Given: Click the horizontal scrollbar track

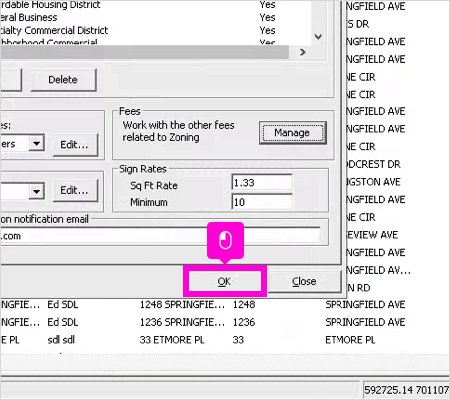Looking at the screenshot, I should coord(144,52).
